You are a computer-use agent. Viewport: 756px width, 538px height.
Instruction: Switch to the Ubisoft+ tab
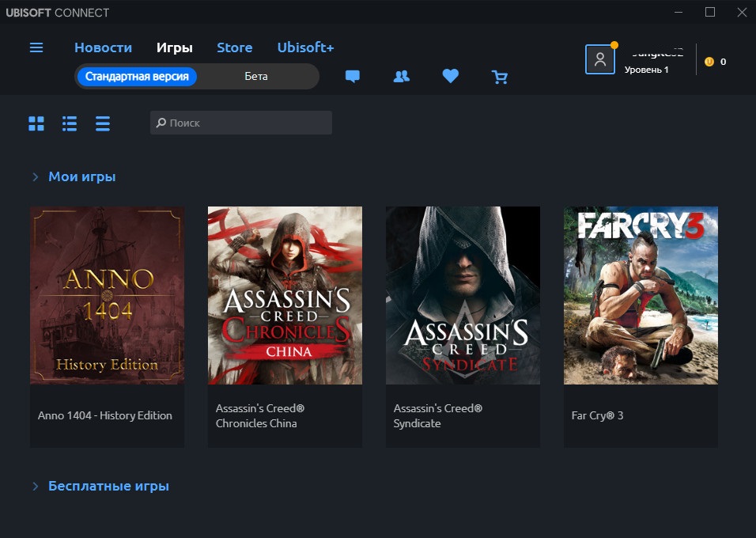306,47
